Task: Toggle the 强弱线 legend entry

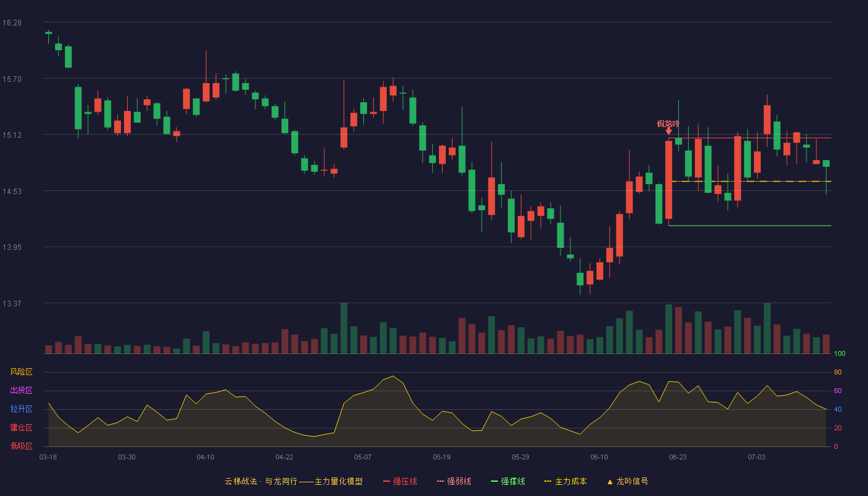Action: pyautogui.click(x=454, y=481)
